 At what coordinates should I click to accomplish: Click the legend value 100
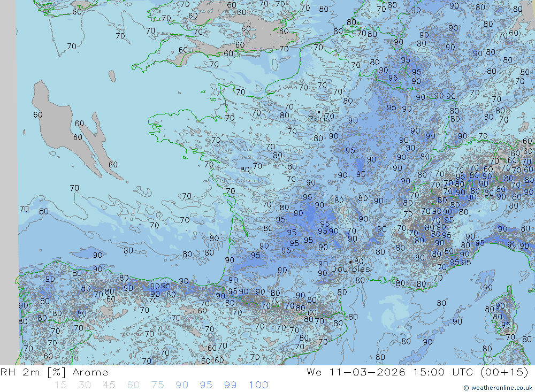(x=258, y=385)
